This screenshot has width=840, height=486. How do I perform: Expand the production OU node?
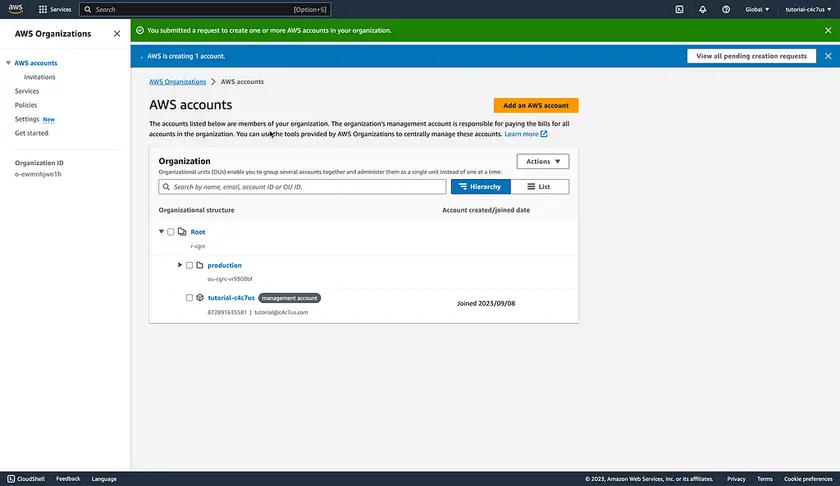click(180, 265)
